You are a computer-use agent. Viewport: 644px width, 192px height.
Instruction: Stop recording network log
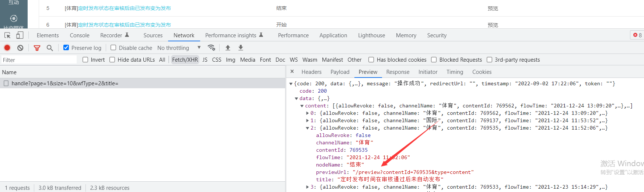coord(7,48)
